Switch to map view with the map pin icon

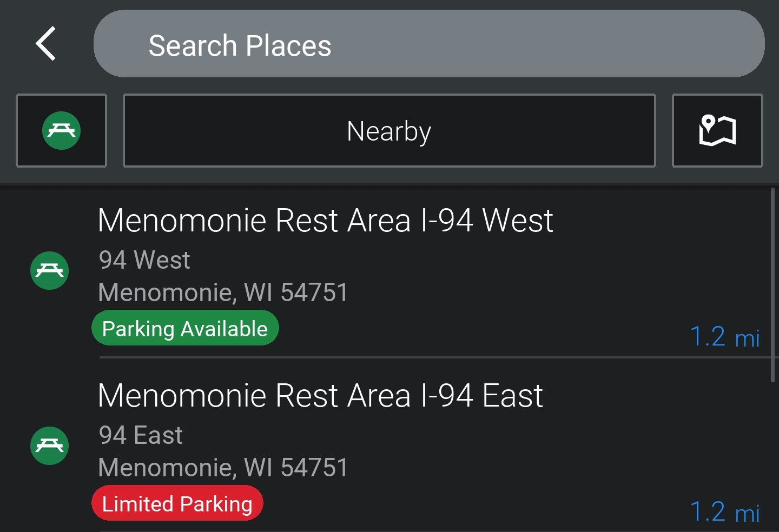[717, 130]
